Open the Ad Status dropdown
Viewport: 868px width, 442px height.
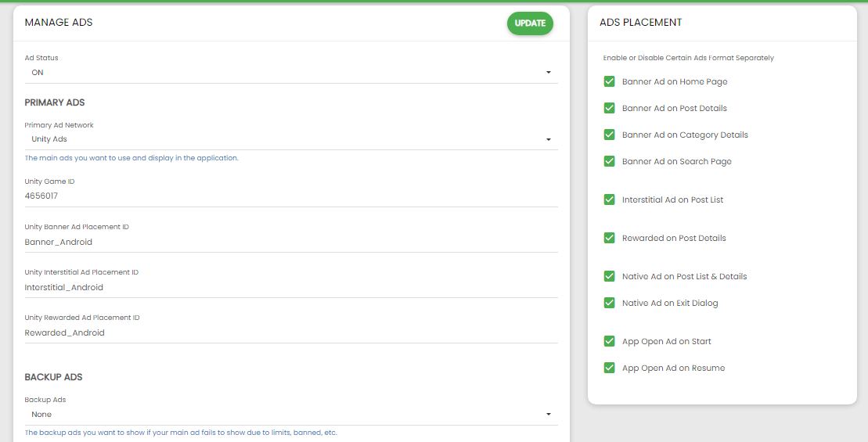pos(290,73)
